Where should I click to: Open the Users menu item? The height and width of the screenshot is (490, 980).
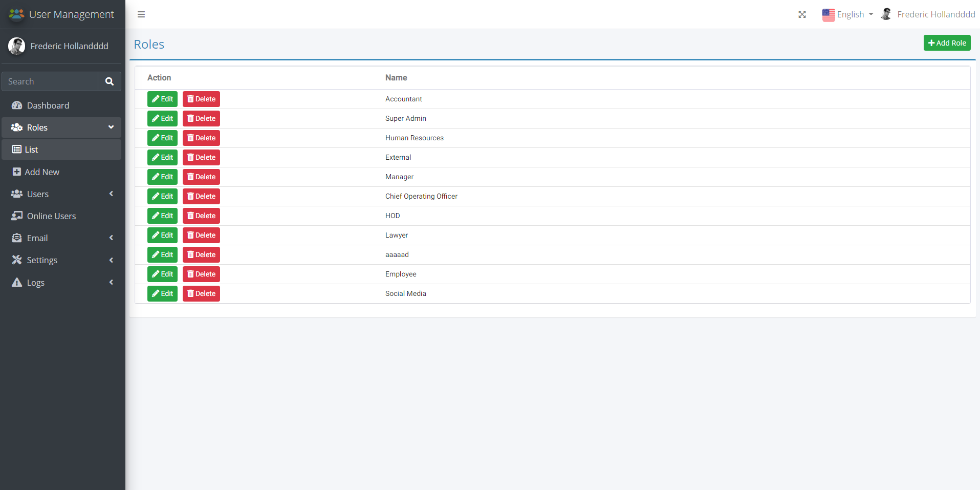point(61,194)
